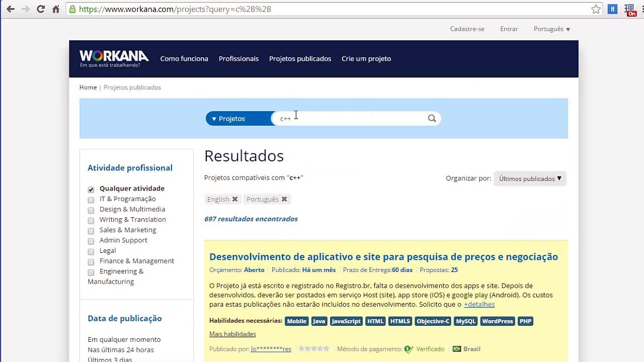644x362 pixels.
Task: Click the project star rating
Action: (313, 348)
